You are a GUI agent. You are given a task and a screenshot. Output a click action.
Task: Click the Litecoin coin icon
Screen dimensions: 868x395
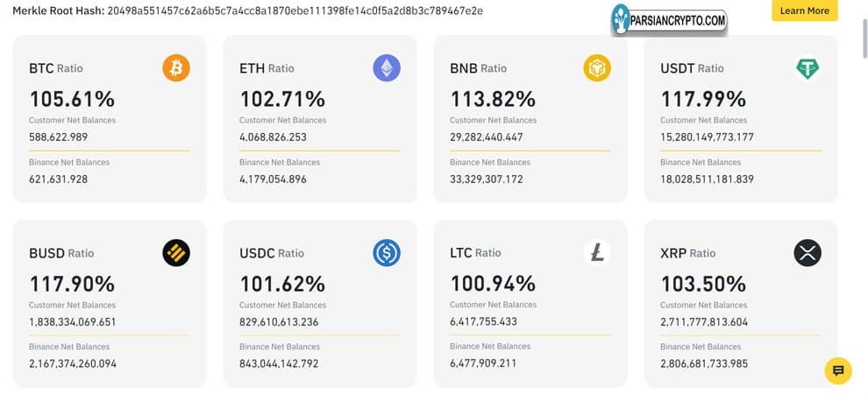click(x=597, y=253)
